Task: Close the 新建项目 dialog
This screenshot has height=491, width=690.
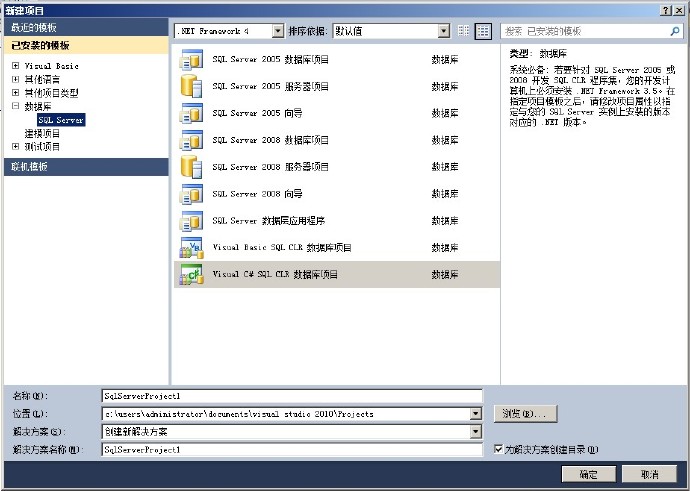Action: pos(679,11)
